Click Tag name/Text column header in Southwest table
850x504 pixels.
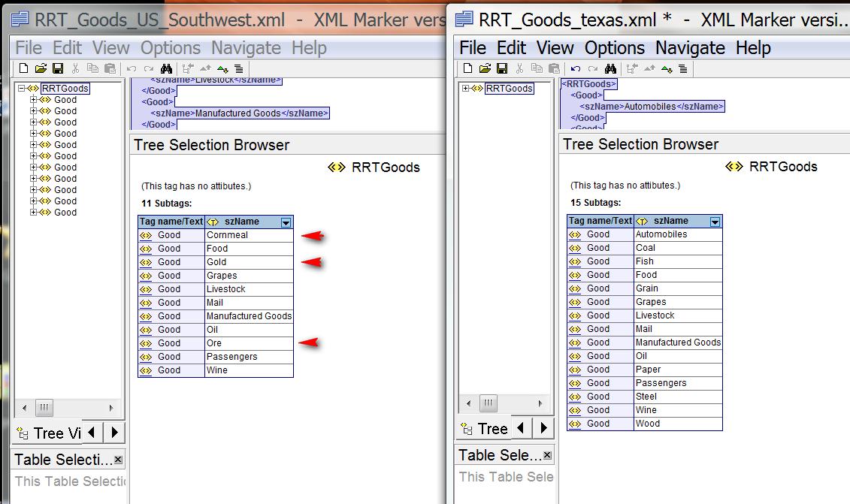(171, 222)
